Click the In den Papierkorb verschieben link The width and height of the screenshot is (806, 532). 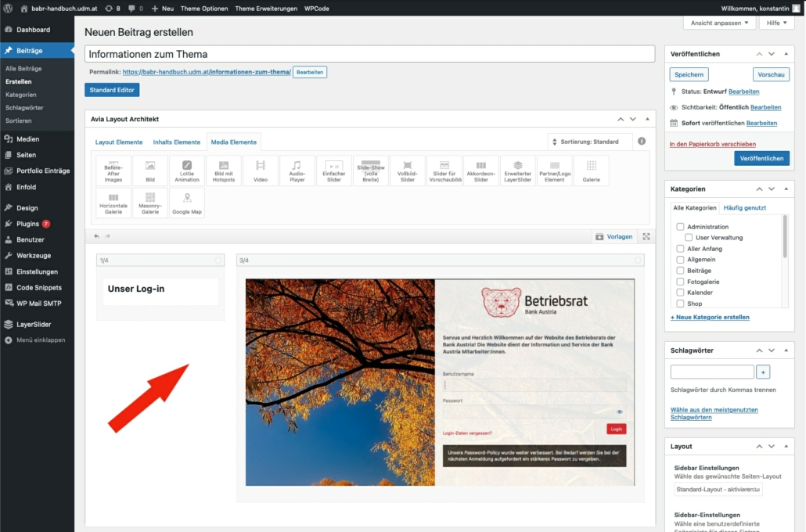(712, 144)
